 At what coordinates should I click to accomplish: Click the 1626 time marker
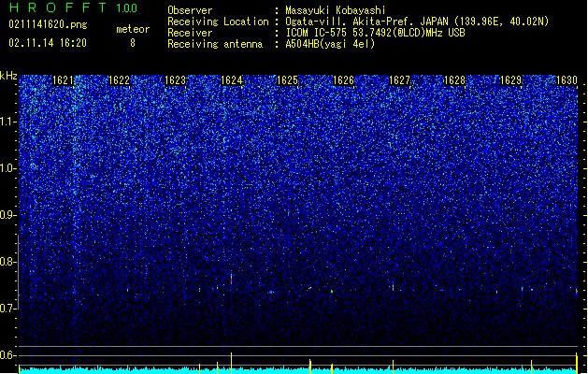click(x=343, y=80)
